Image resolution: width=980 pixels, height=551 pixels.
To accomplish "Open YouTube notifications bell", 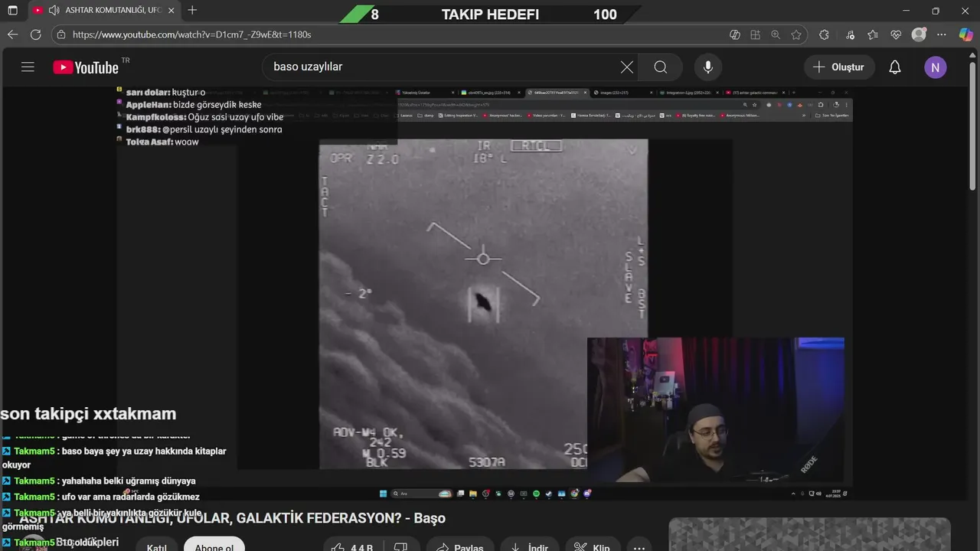I will pos(895,67).
